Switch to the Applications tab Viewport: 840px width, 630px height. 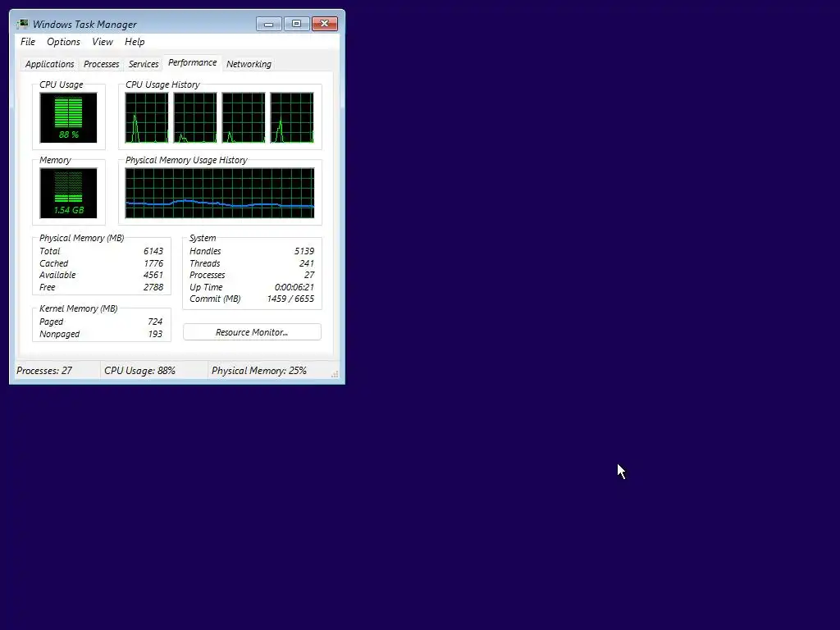[50, 64]
